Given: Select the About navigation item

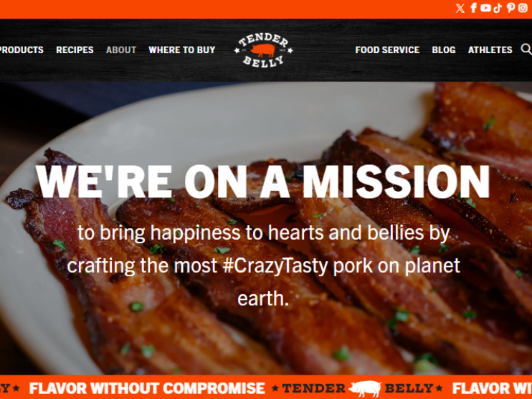Looking at the screenshot, I should pos(121,50).
